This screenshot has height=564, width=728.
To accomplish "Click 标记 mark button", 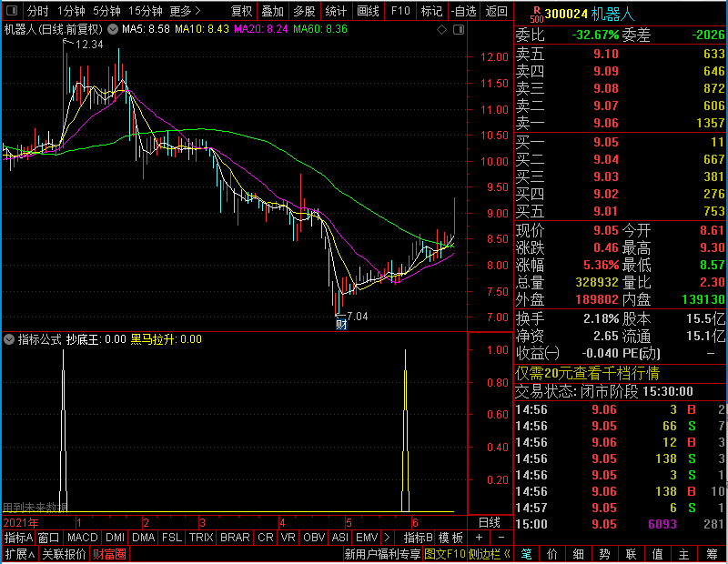I will click(431, 11).
